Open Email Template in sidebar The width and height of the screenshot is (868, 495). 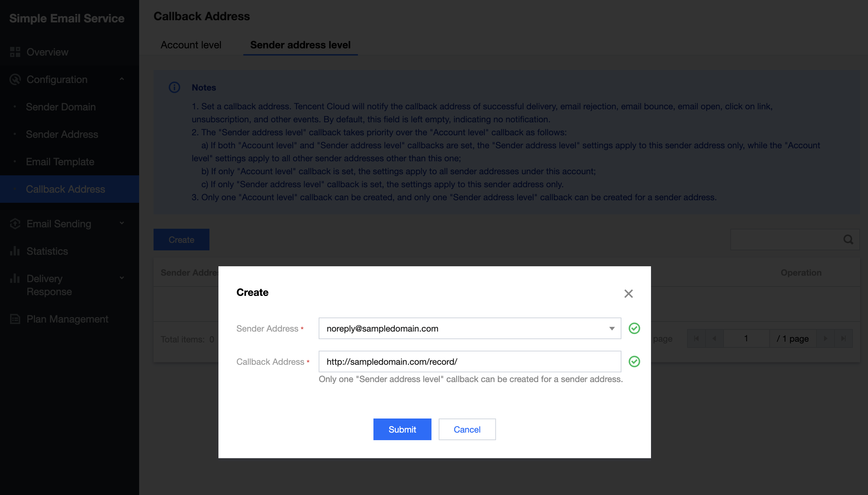(x=60, y=162)
